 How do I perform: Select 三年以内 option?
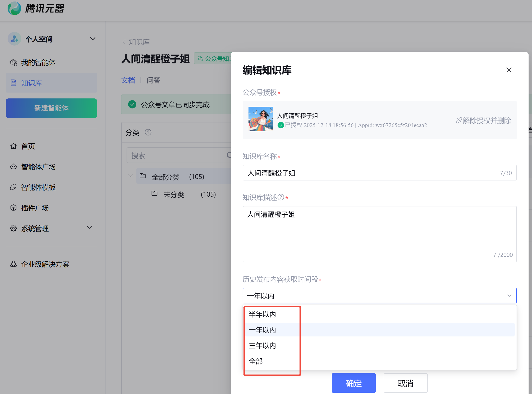tap(262, 346)
